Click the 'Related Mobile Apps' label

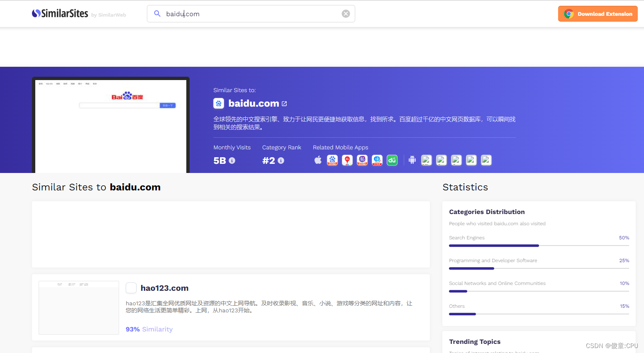coord(340,147)
